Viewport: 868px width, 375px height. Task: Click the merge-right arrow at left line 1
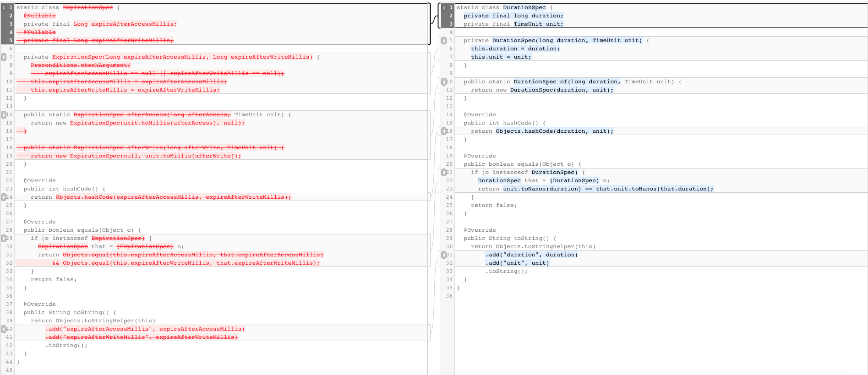point(4,8)
